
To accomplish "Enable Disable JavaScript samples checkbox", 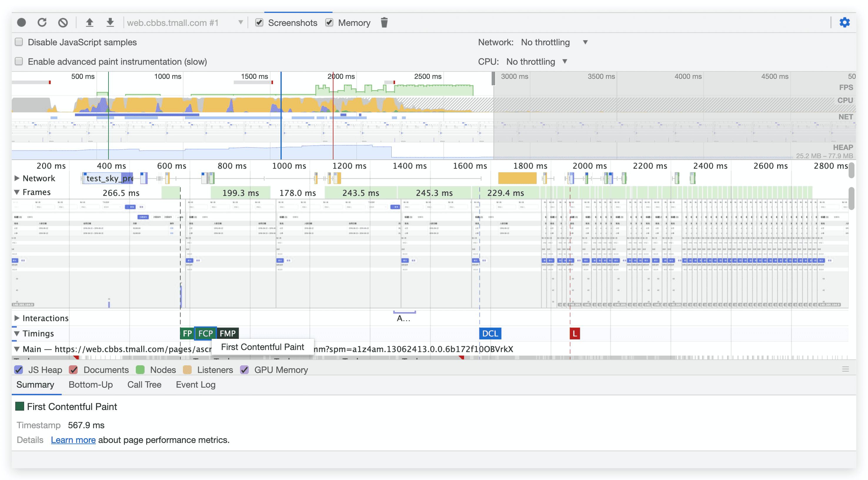I will [19, 42].
